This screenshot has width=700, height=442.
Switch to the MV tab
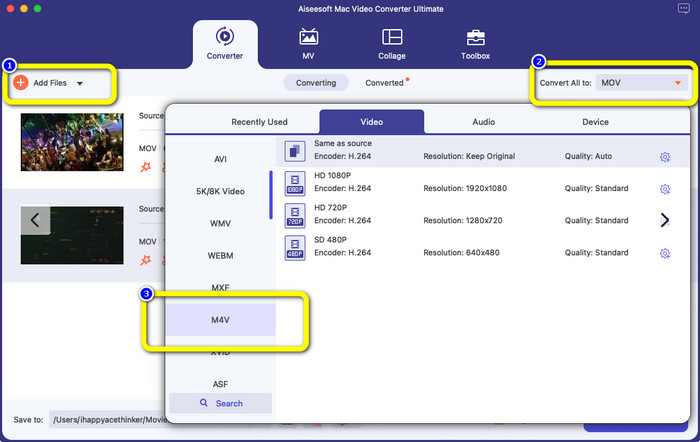[x=308, y=44]
